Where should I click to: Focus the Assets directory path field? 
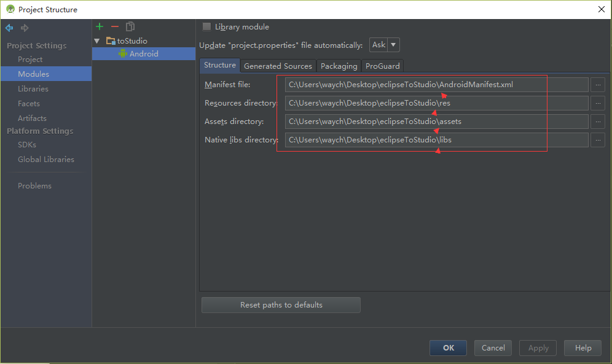click(x=436, y=122)
